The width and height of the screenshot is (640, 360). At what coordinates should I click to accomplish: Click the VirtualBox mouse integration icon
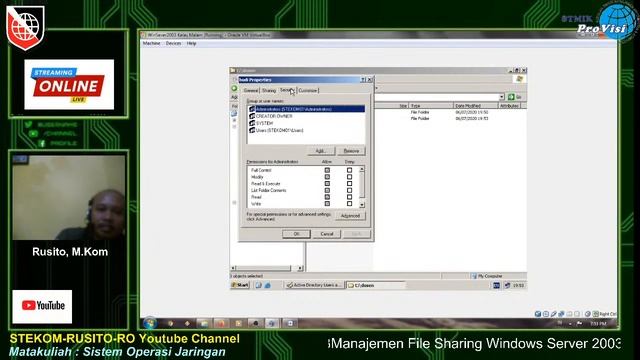tap(588, 314)
